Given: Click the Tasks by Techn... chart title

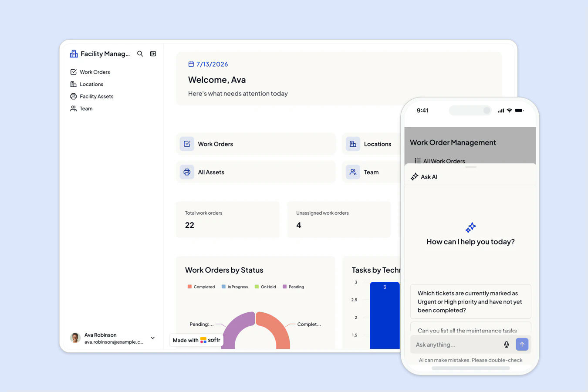Looking at the screenshot, I should tap(376, 270).
